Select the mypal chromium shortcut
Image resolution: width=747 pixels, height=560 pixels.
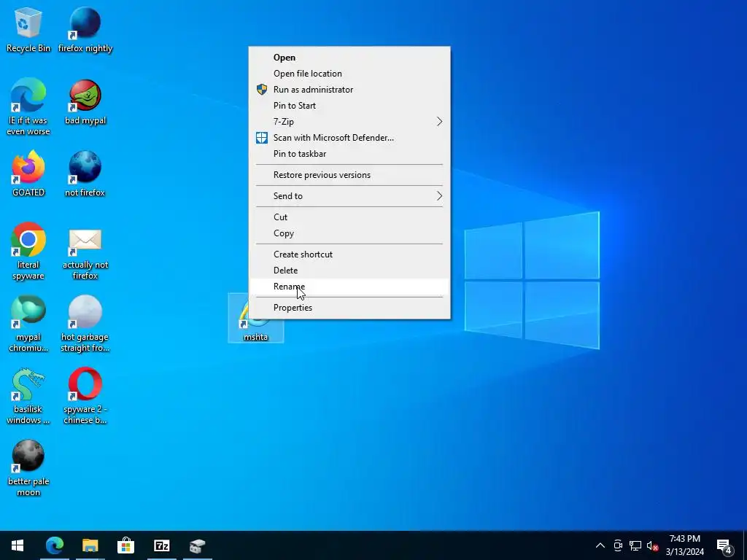click(x=28, y=324)
